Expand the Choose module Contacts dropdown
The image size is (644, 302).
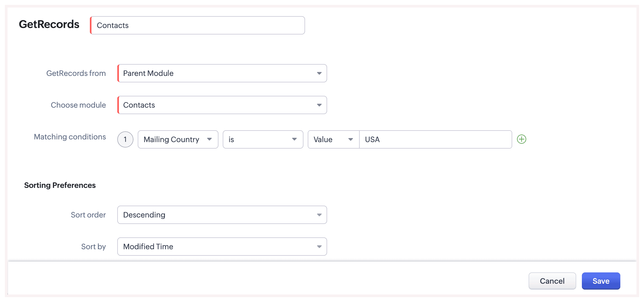coord(222,105)
